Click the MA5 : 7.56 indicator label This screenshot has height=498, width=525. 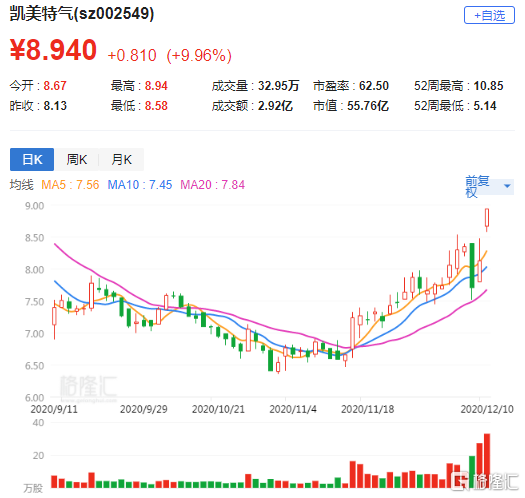[70, 185]
